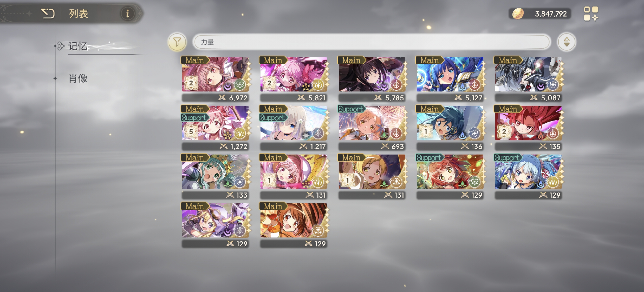Switch to the 肖像 tab
644x292 pixels.
(78, 79)
